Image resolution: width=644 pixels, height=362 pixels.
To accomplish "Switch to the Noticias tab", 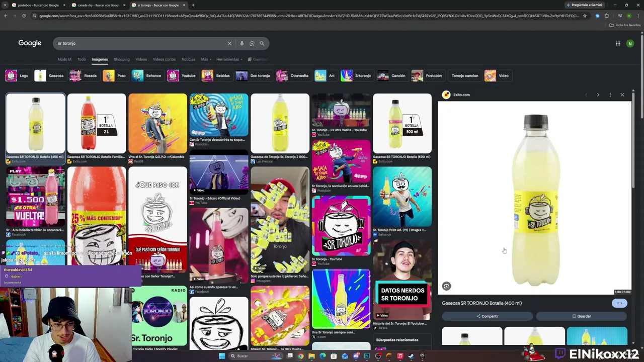I will pyautogui.click(x=188, y=59).
